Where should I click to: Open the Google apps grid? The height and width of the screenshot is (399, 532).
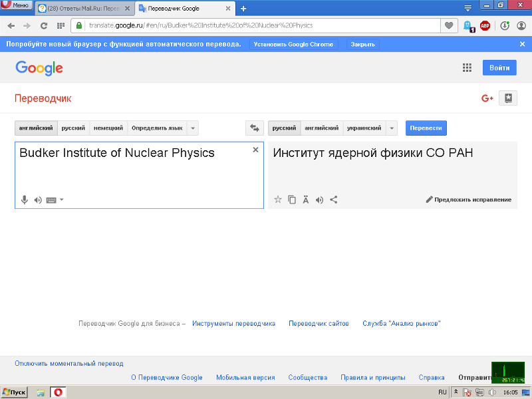tap(467, 68)
